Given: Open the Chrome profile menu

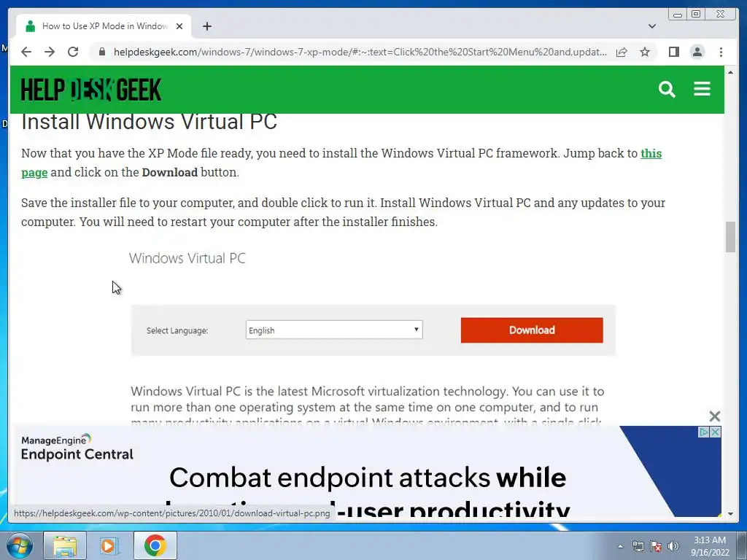Looking at the screenshot, I should coord(697,52).
